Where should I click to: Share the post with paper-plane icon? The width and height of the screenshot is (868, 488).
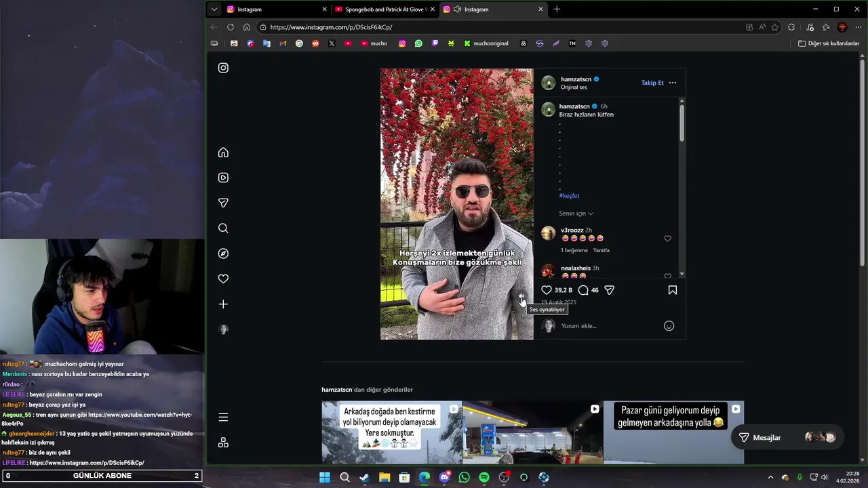(610, 290)
